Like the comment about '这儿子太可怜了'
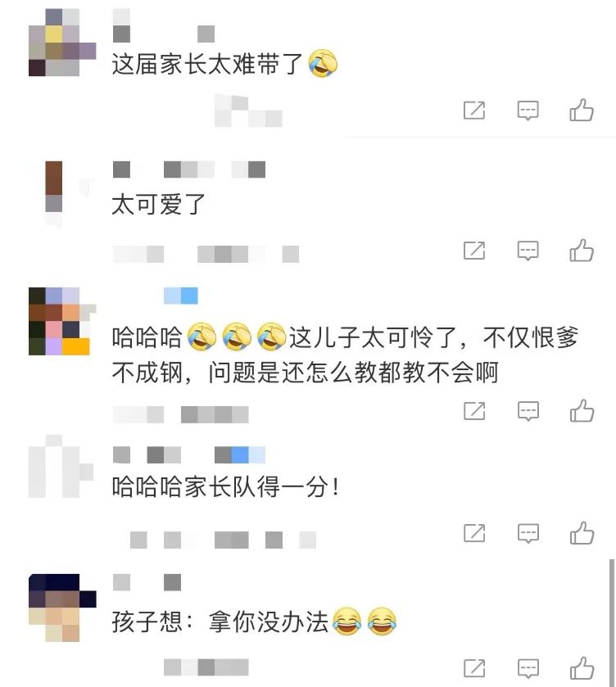Image resolution: width=616 pixels, height=687 pixels. click(x=582, y=411)
